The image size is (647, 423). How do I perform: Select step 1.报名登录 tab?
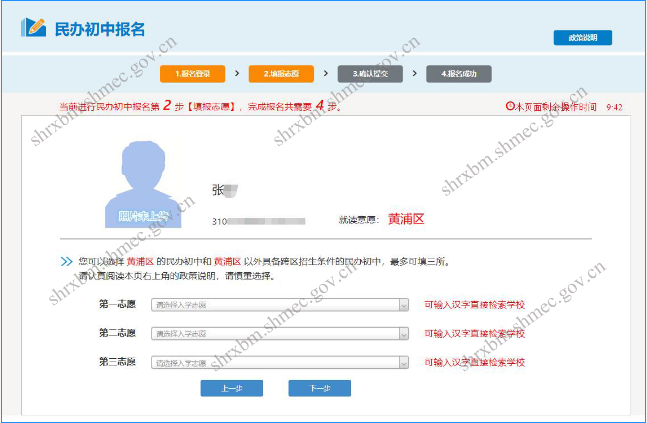(193, 74)
